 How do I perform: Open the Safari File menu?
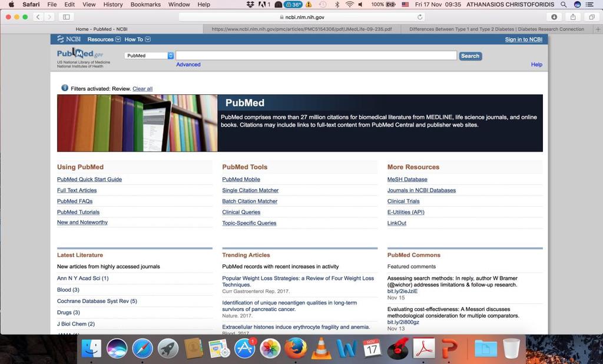coord(52,5)
